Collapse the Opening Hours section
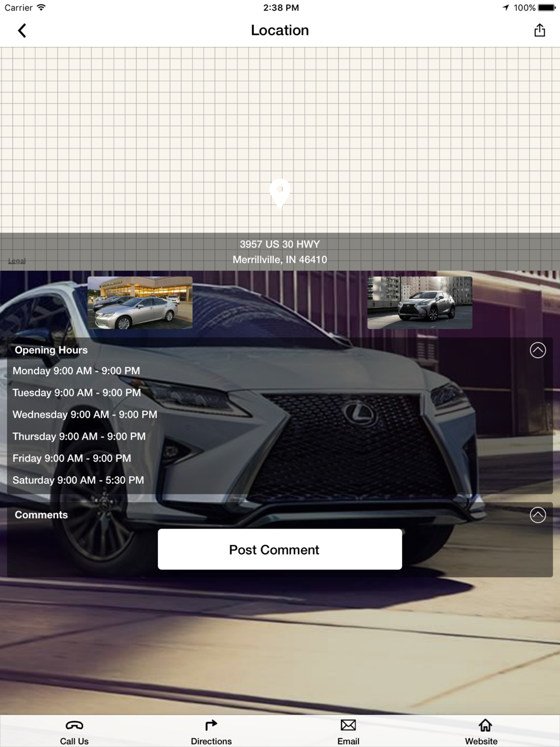This screenshot has width=560, height=747. pyautogui.click(x=538, y=350)
